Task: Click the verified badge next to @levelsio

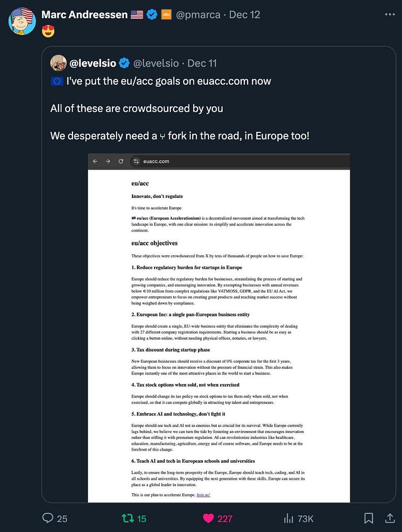Action: 124,63
